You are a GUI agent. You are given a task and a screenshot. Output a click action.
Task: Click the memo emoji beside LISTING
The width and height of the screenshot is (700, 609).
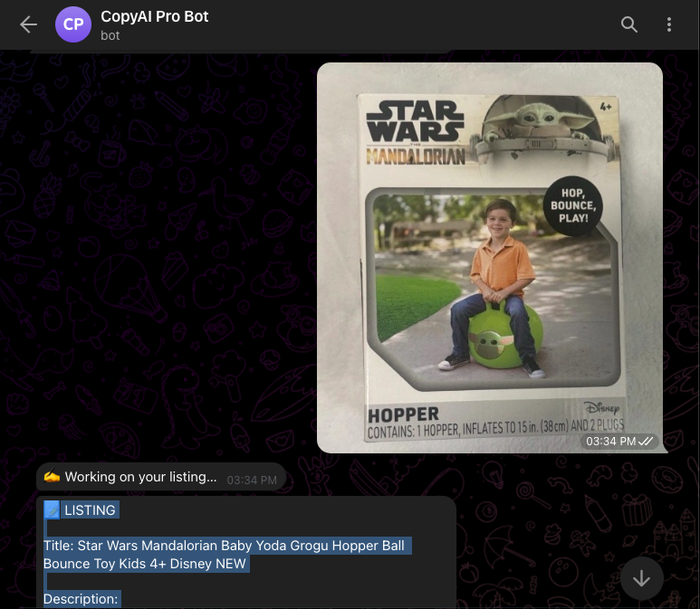[x=52, y=510]
